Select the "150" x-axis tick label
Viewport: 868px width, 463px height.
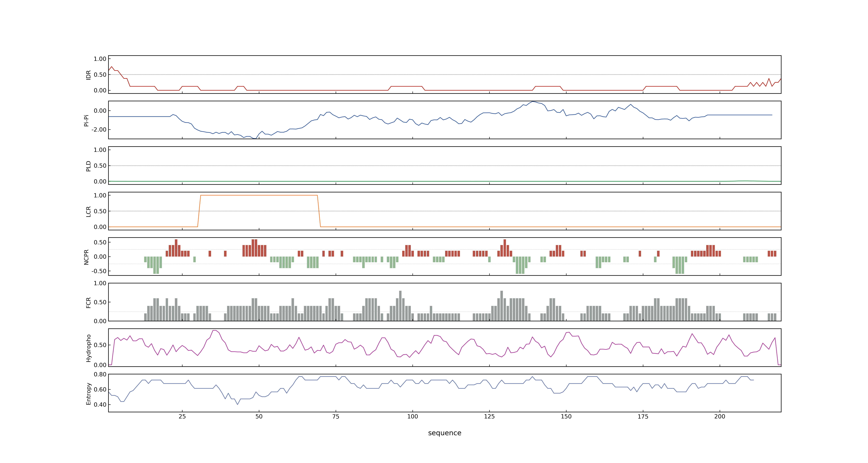[566, 416]
